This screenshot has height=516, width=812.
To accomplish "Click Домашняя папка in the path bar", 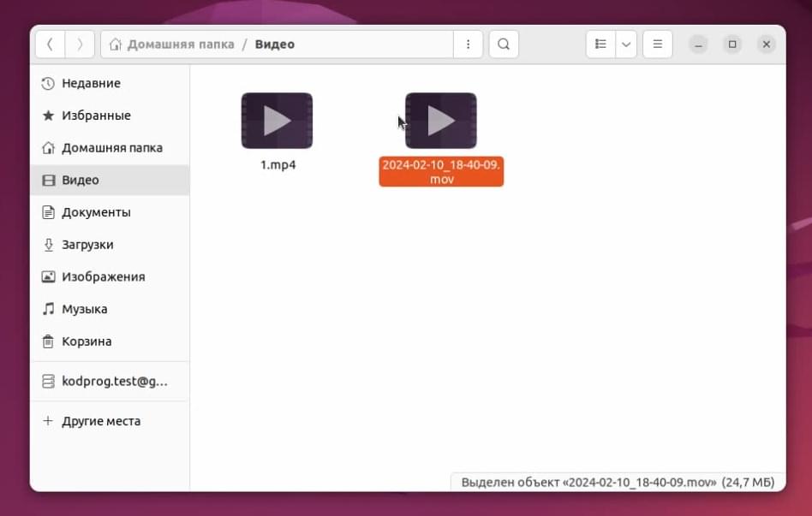I will [x=181, y=44].
